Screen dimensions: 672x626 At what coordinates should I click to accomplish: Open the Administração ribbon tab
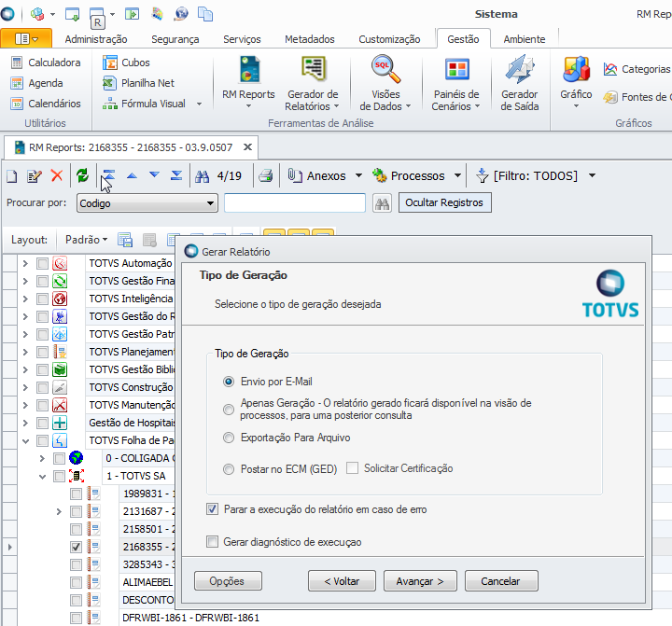(x=96, y=39)
